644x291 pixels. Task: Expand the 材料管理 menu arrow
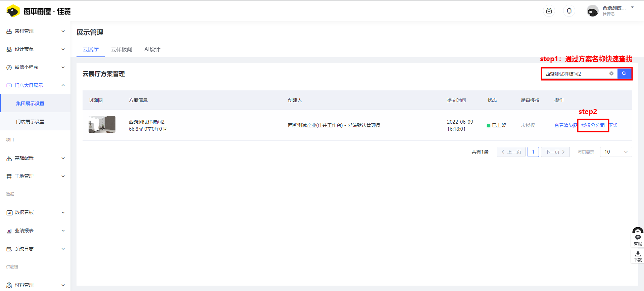63,285
